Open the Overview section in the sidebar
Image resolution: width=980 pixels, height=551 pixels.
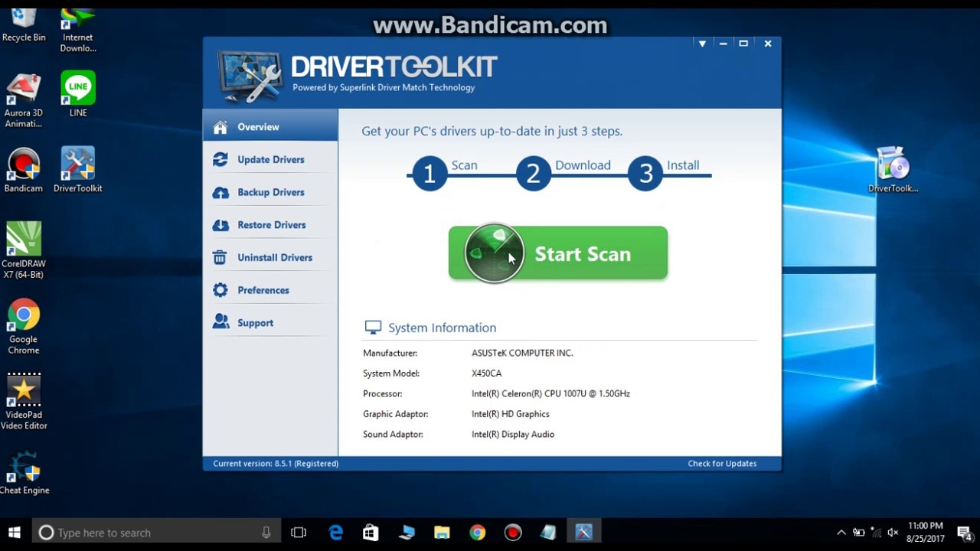(x=270, y=127)
